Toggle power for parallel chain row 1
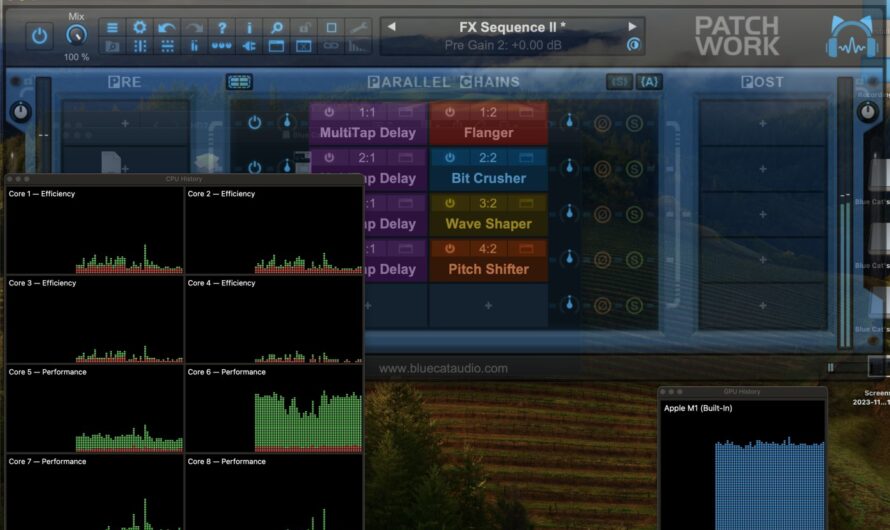The height and width of the screenshot is (530, 890). [254, 123]
